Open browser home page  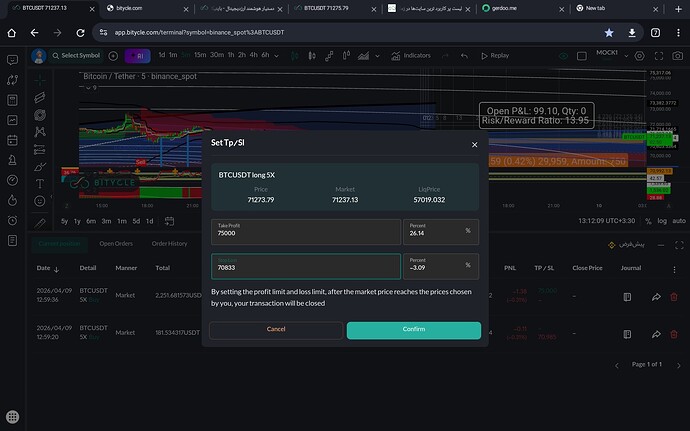11,33
